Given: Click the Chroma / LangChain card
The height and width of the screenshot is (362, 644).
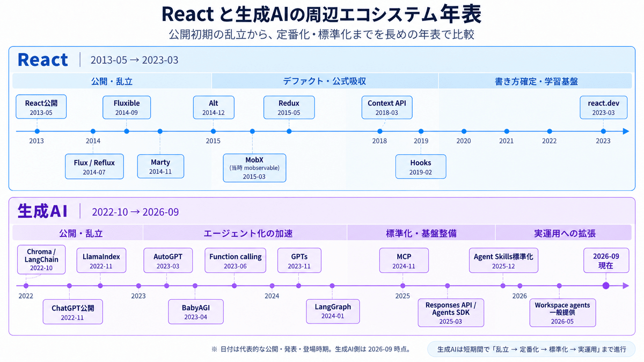Looking at the screenshot, I should click(41, 260).
